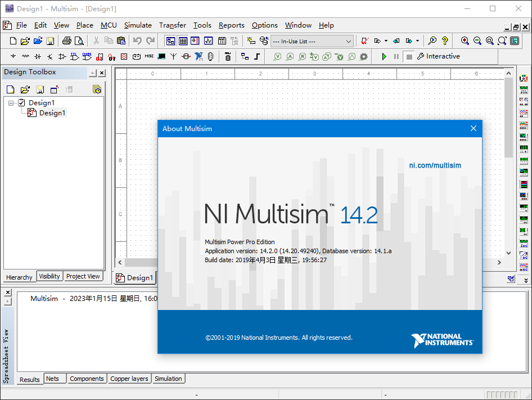Image resolution: width=532 pixels, height=400 pixels.
Task: Place a CMOS component icon
Action: coord(87,56)
